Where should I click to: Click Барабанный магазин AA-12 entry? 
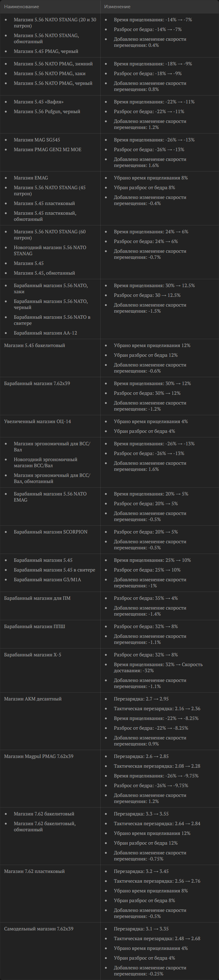[x=45, y=333]
